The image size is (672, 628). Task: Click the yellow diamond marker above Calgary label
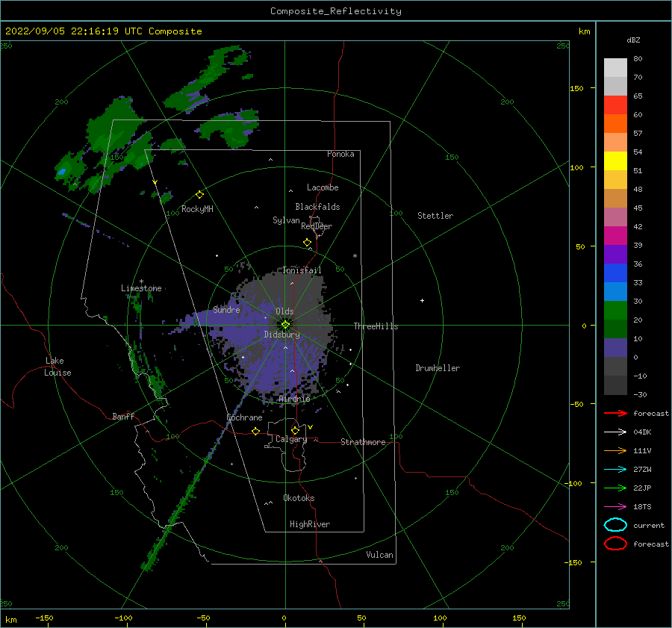[295, 430]
